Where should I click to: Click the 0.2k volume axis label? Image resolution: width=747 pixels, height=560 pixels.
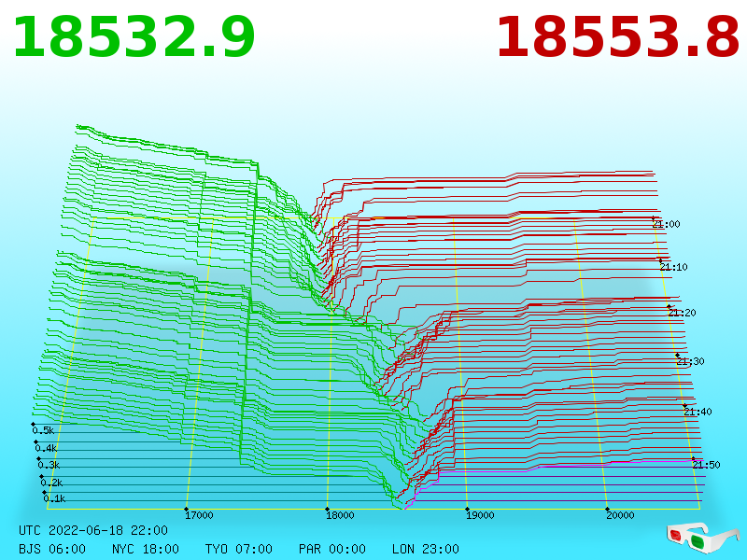tap(52, 483)
